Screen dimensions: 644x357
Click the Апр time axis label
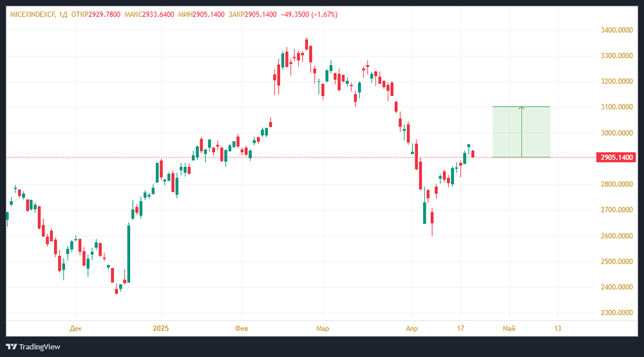(411, 328)
